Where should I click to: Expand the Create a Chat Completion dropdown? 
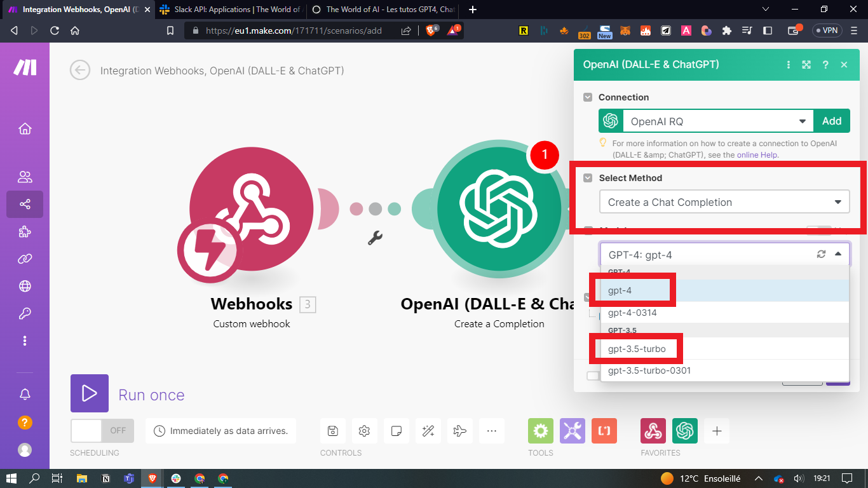[x=724, y=202]
